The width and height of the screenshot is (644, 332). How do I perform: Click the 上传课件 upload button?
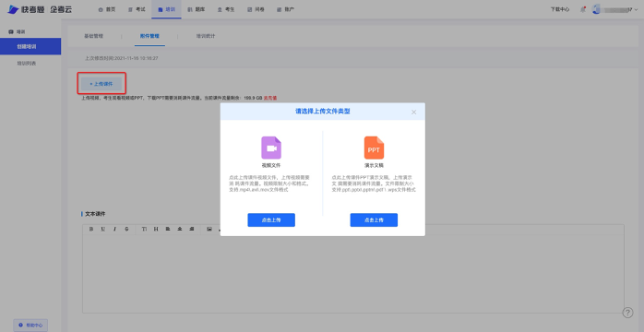coord(101,84)
